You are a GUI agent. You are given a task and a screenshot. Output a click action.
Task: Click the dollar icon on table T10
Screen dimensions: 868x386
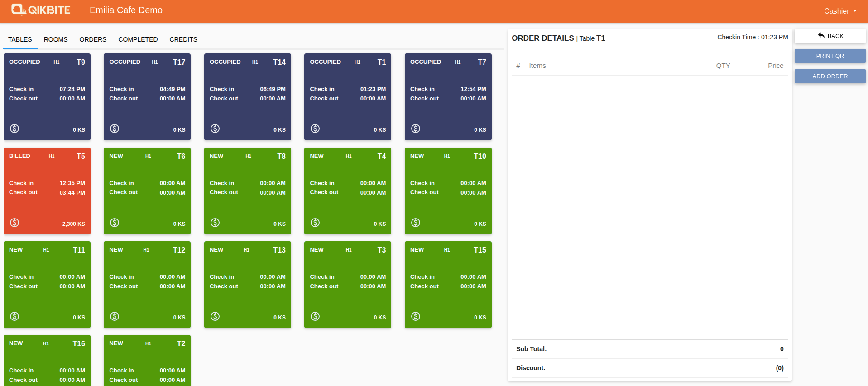416,223
